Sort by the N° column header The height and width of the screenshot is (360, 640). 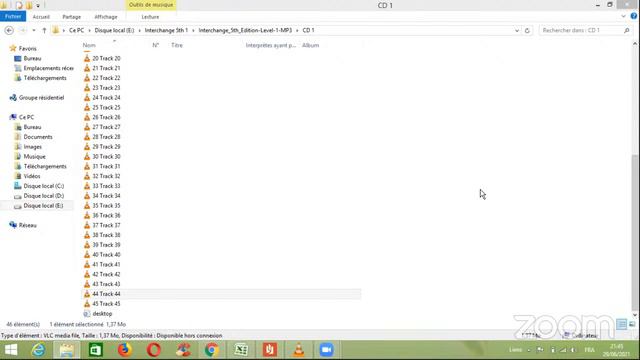(156, 45)
